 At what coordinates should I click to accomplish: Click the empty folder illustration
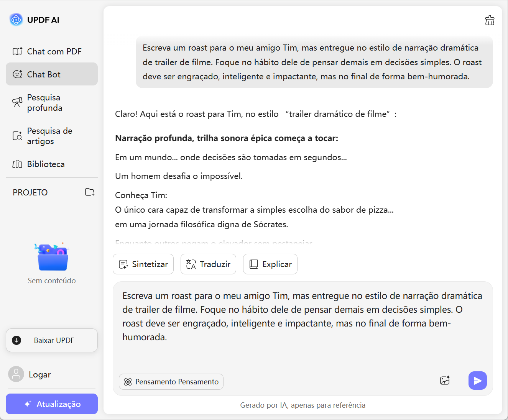(52, 257)
